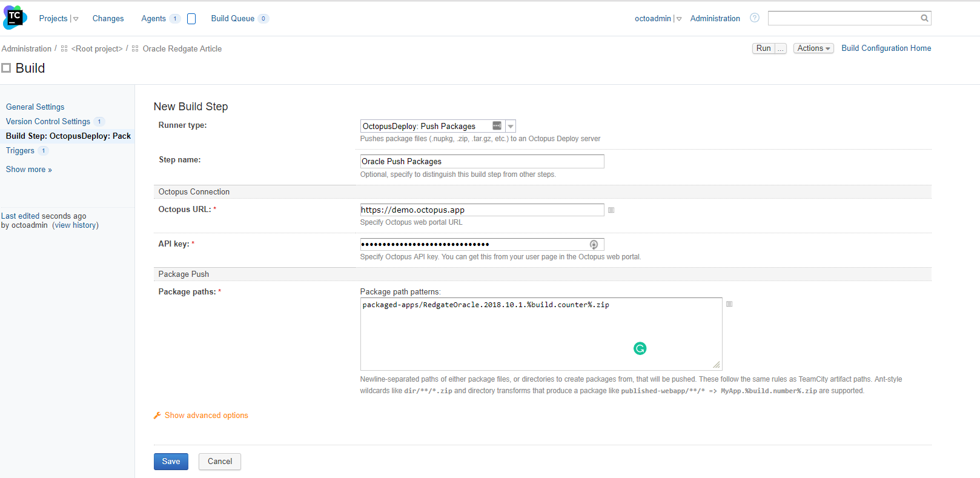The height and width of the screenshot is (478, 980).
Task: Open the Actions dropdown menu
Action: (813, 48)
